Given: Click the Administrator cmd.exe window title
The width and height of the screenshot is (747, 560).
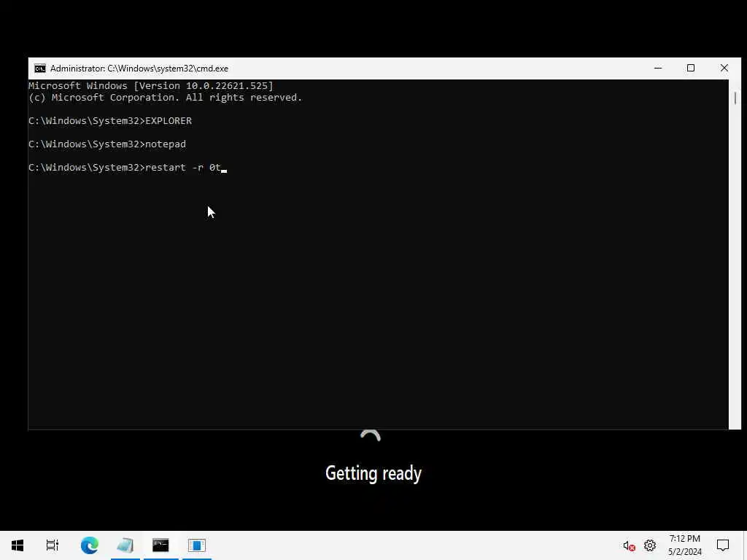Looking at the screenshot, I should point(139,69).
